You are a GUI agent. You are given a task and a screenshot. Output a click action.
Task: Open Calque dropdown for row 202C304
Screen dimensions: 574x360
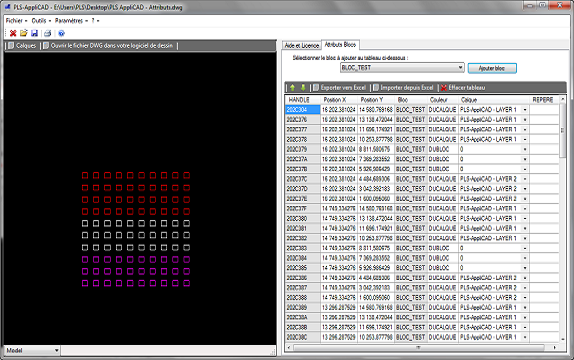(525, 110)
